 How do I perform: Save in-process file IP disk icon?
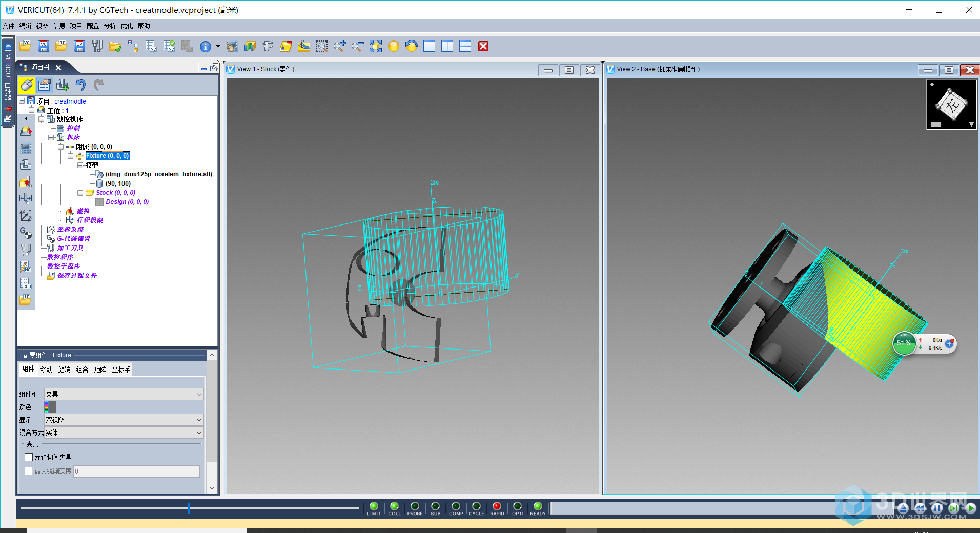coord(79,47)
